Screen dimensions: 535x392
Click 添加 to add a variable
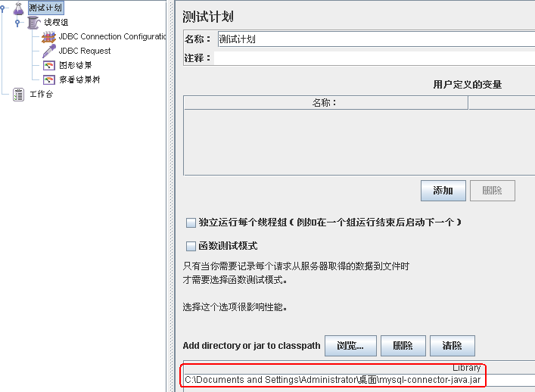[443, 191]
